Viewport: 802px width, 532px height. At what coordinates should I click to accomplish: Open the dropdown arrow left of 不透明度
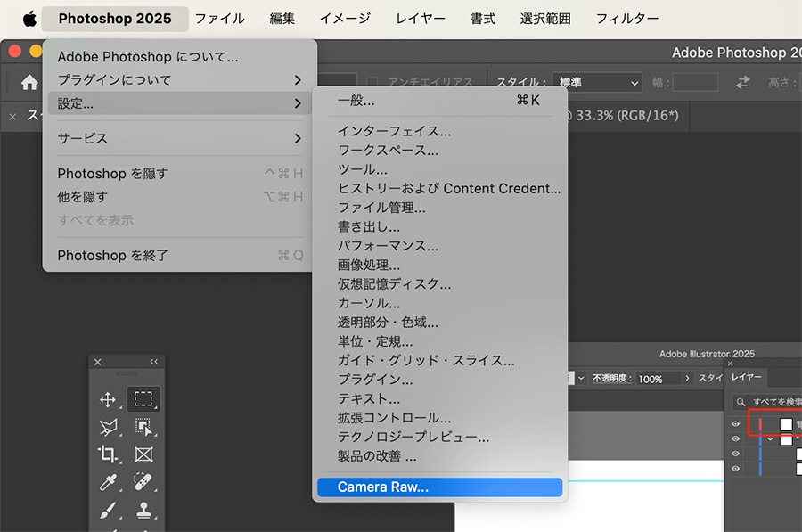[581, 378]
